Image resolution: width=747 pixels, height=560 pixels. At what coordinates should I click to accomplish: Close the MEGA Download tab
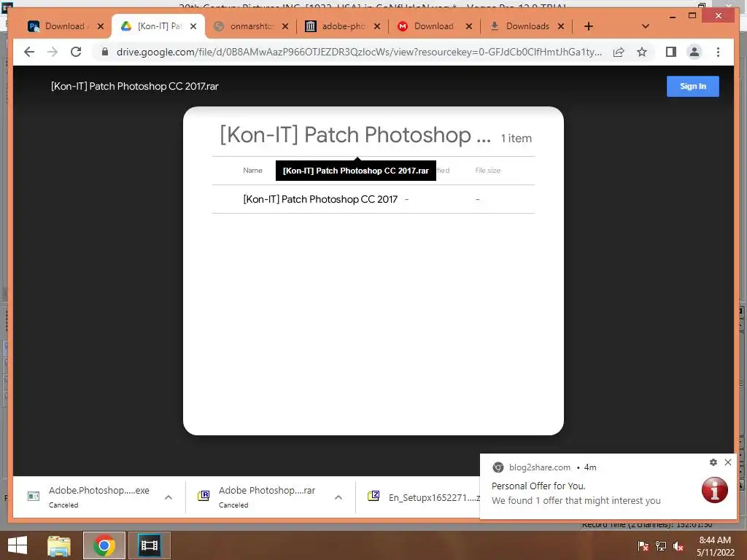point(469,26)
